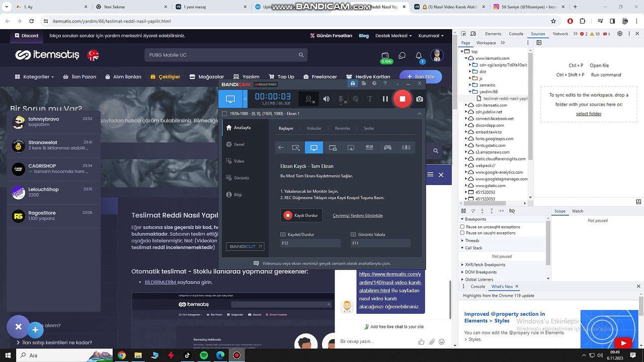
Task: Switch to the Watch tab in the debugger
Action: coord(578,211)
